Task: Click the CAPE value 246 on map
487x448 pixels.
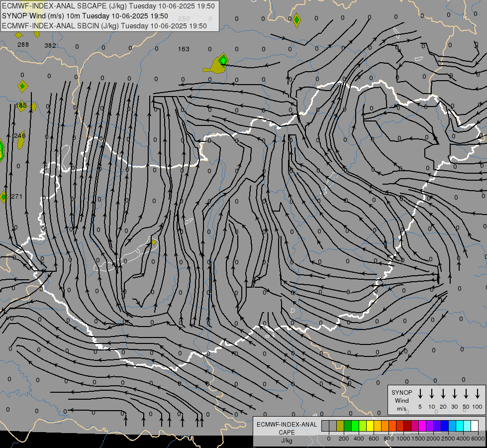Action: pos(20,135)
